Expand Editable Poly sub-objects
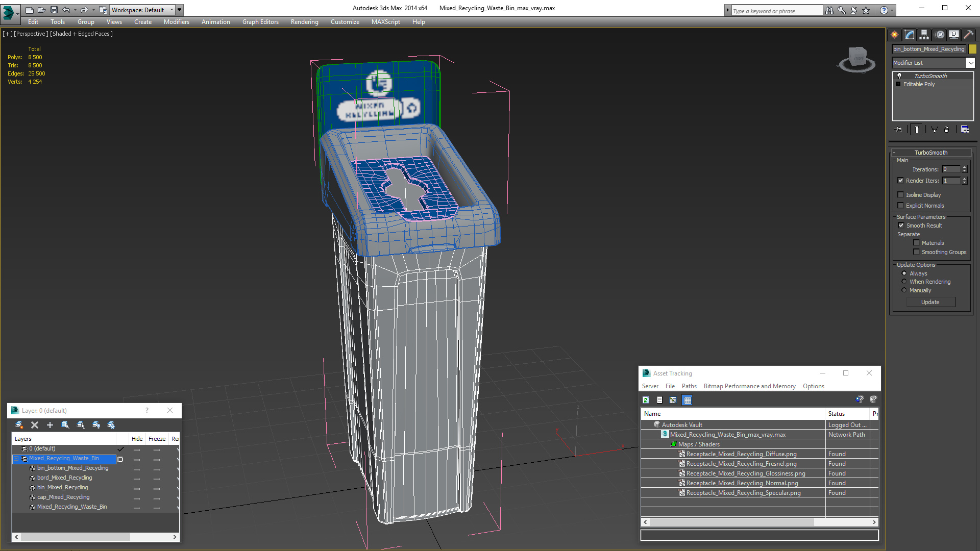Viewport: 980px width, 551px height. [x=898, y=84]
